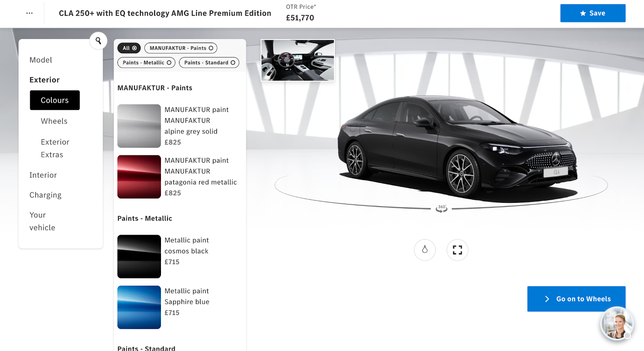The width and height of the screenshot is (644, 351).
Task: Choose the alpine grey solid swatch
Action: (x=139, y=126)
